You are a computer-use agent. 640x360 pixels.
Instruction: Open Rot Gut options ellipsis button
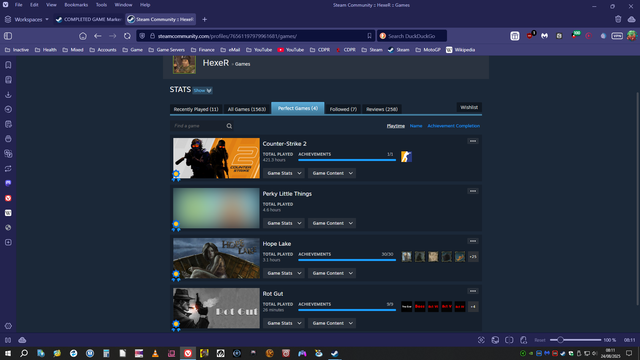click(473, 291)
